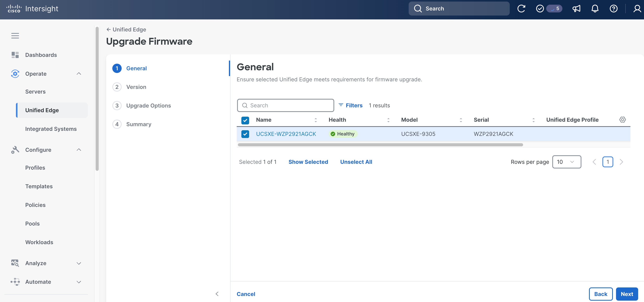This screenshot has height=302, width=644.
Task: Go to next table page arrow
Action: tap(621, 162)
